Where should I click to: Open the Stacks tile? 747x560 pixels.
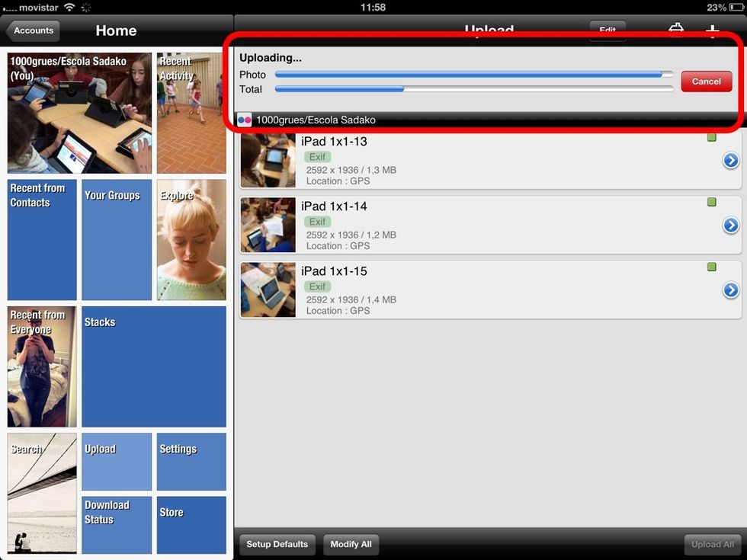tap(154, 366)
